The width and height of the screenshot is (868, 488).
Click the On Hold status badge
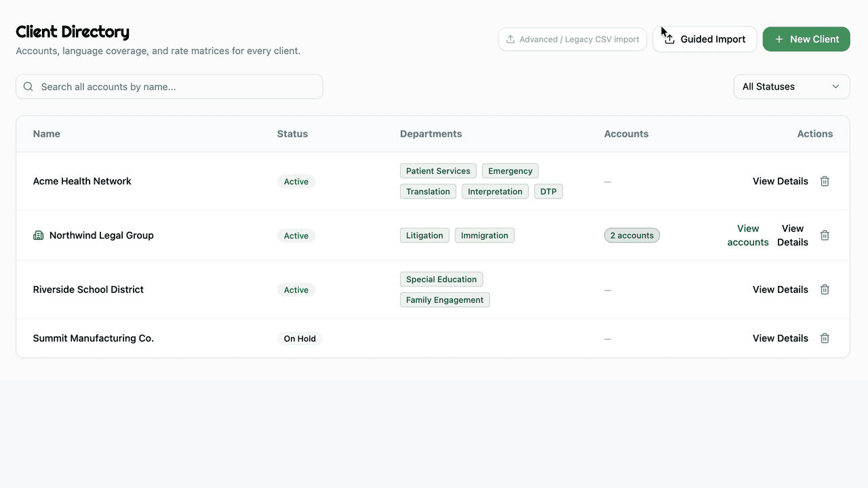pyautogui.click(x=300, y=338)
